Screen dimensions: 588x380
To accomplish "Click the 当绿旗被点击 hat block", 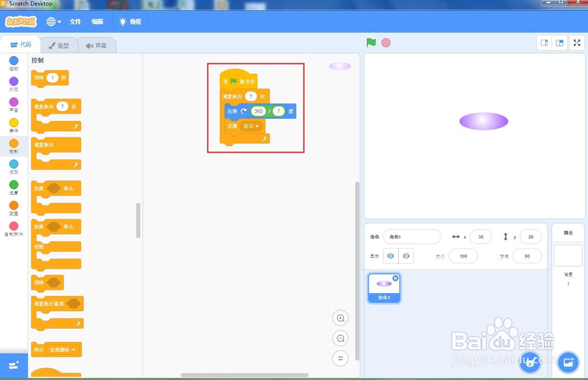I will click(238, 80).
